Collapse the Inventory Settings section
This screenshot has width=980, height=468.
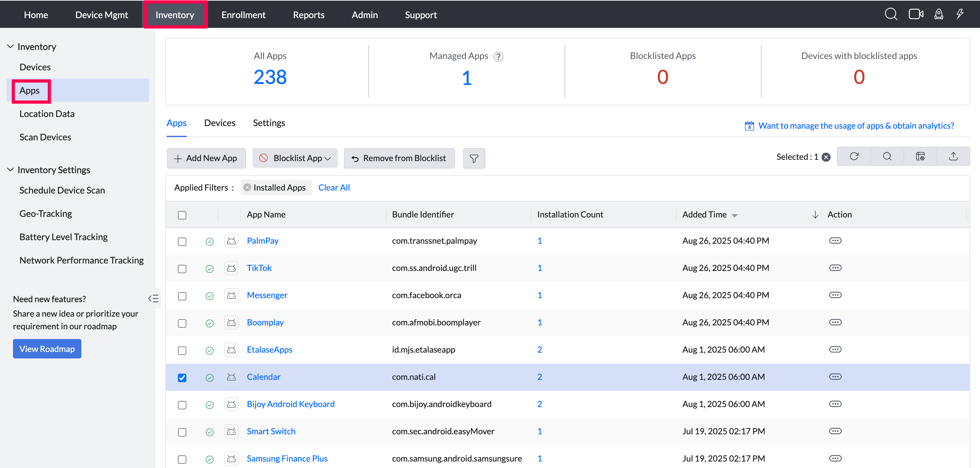pos(10,170)
